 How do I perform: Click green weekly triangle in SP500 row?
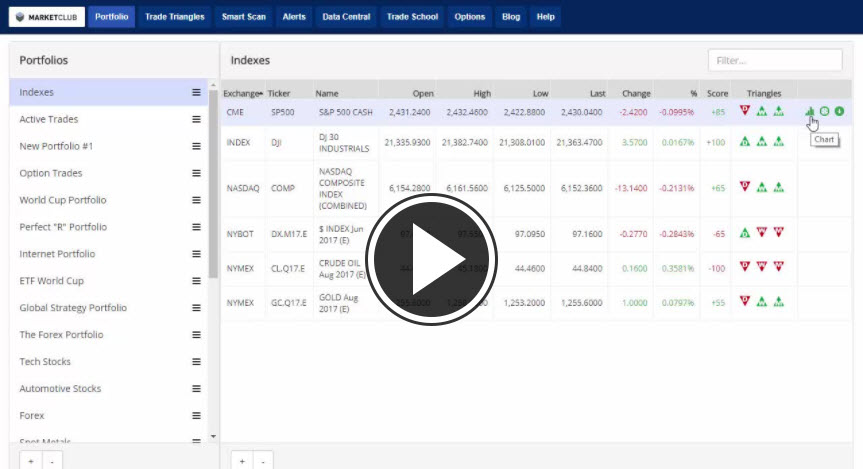coord(762,111)
